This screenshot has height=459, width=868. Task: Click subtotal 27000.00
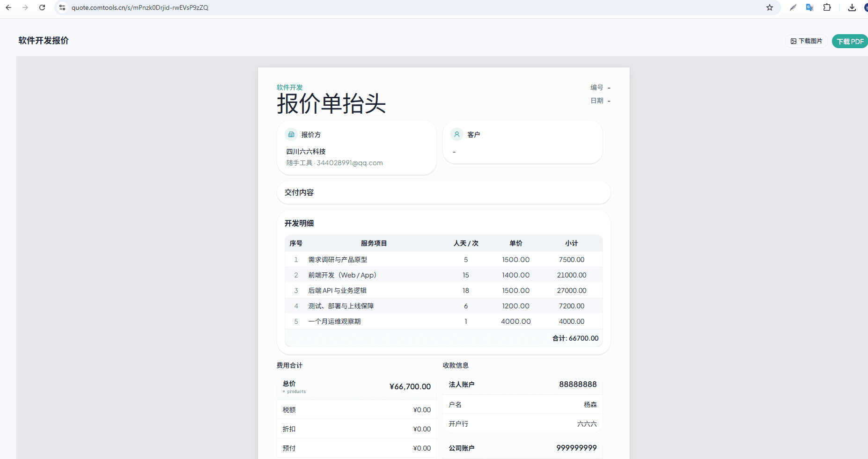point(572,291)
